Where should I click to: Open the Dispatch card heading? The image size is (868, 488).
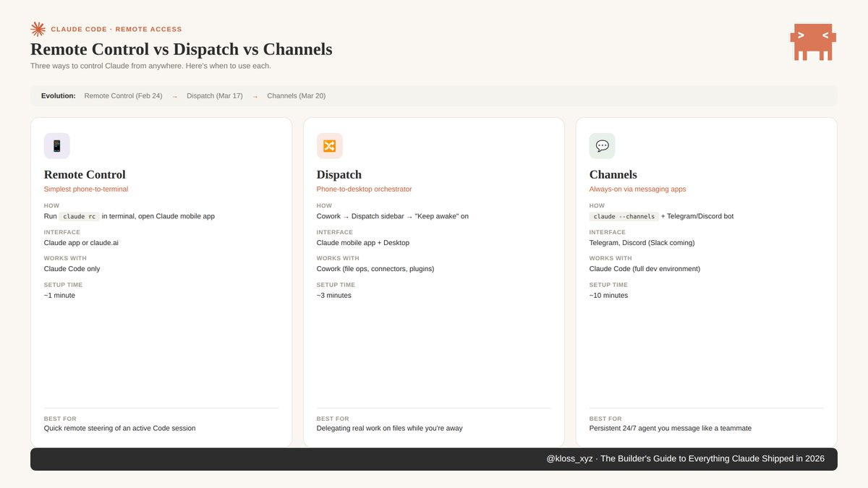pos(339,175)
